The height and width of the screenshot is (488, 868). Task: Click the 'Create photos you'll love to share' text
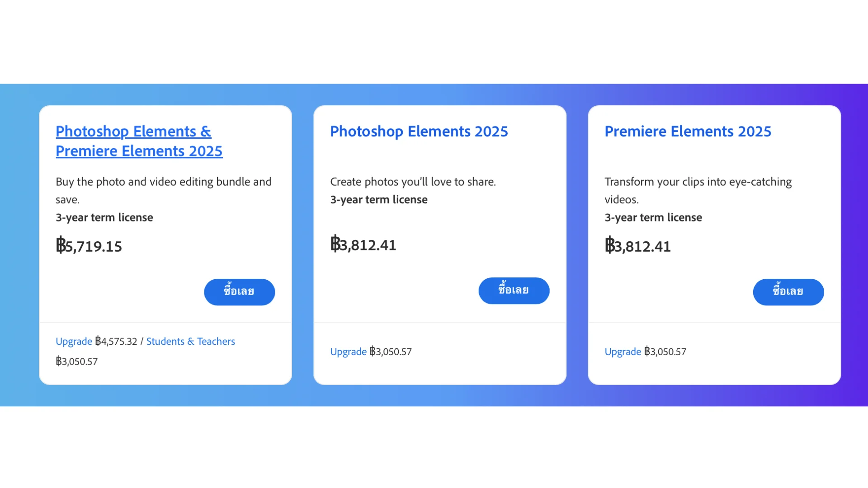413,182
